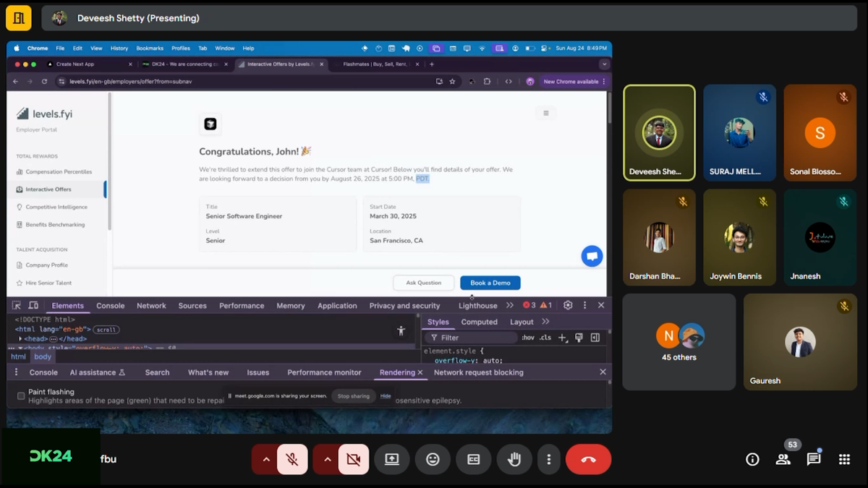This screenshot has height=488, width=868.
Task: Open more options three-dot menu
Action: click(549, 459)
